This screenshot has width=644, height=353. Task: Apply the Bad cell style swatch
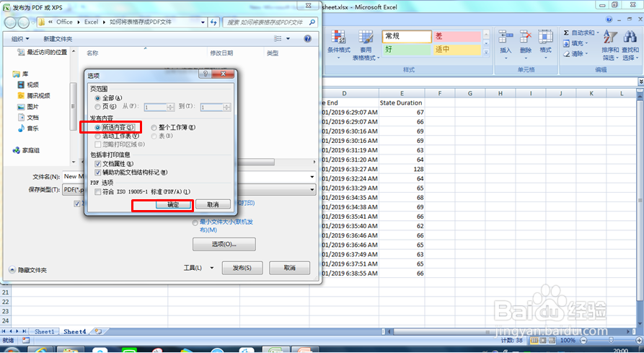coord(456,37)
